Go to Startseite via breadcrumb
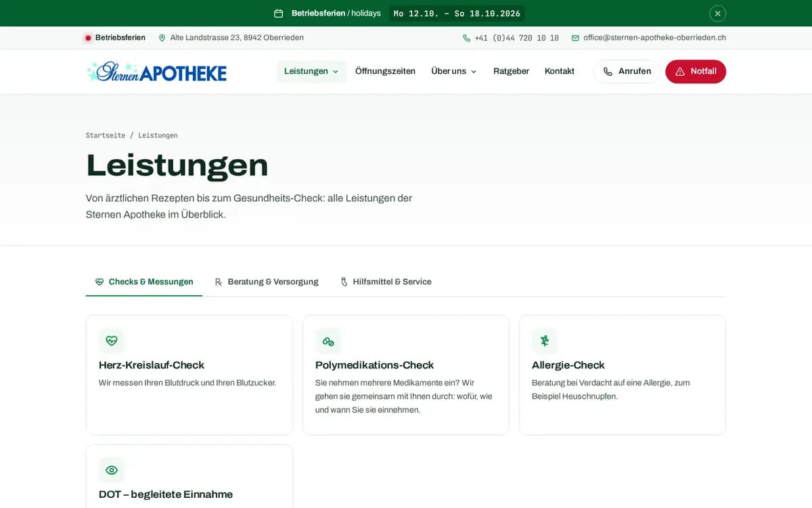 click(106, 135)
